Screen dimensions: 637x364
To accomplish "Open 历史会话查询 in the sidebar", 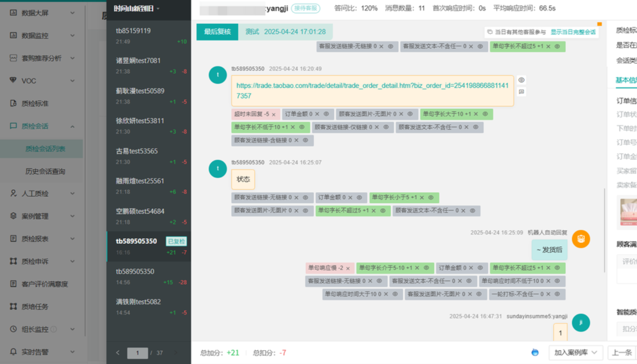I will pos(45,171).
